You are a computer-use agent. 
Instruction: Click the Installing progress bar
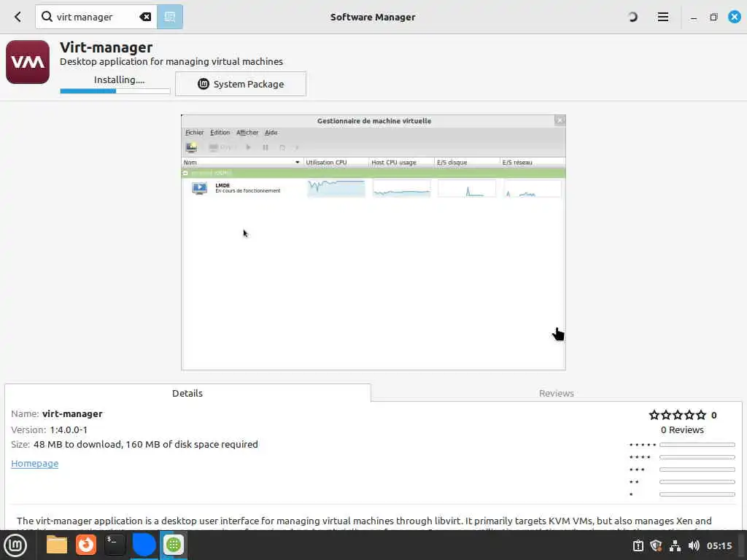[115, 91]
